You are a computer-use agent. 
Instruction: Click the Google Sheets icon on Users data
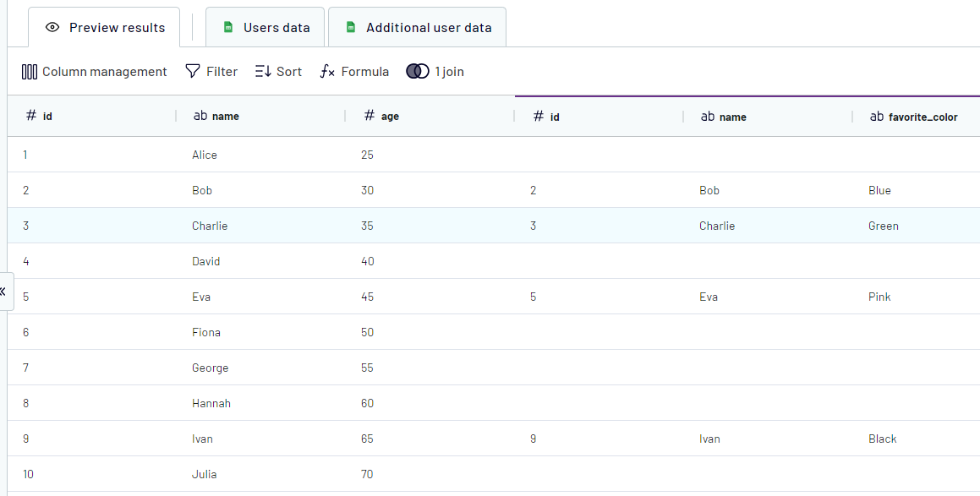(x=227, y=28)
